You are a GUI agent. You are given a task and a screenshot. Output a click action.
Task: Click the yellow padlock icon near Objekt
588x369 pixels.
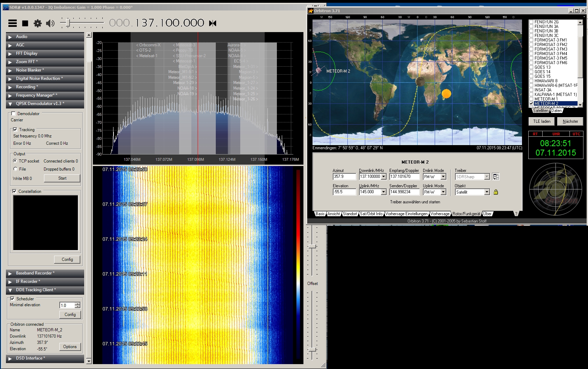[495, 192]
